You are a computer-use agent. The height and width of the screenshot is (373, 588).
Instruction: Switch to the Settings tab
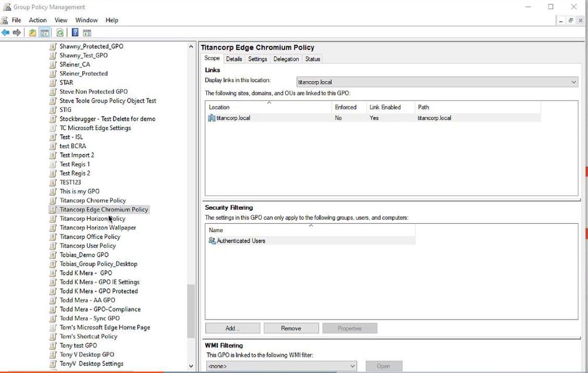pos(258,59)
